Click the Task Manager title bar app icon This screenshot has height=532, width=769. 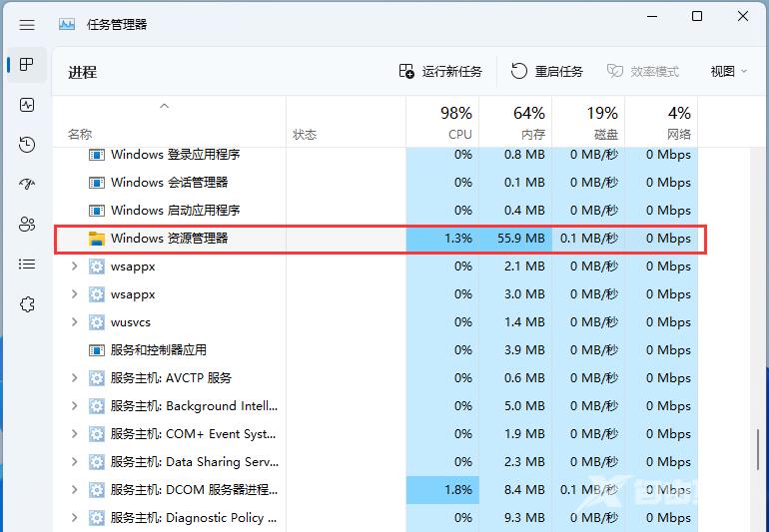[67, 24]
